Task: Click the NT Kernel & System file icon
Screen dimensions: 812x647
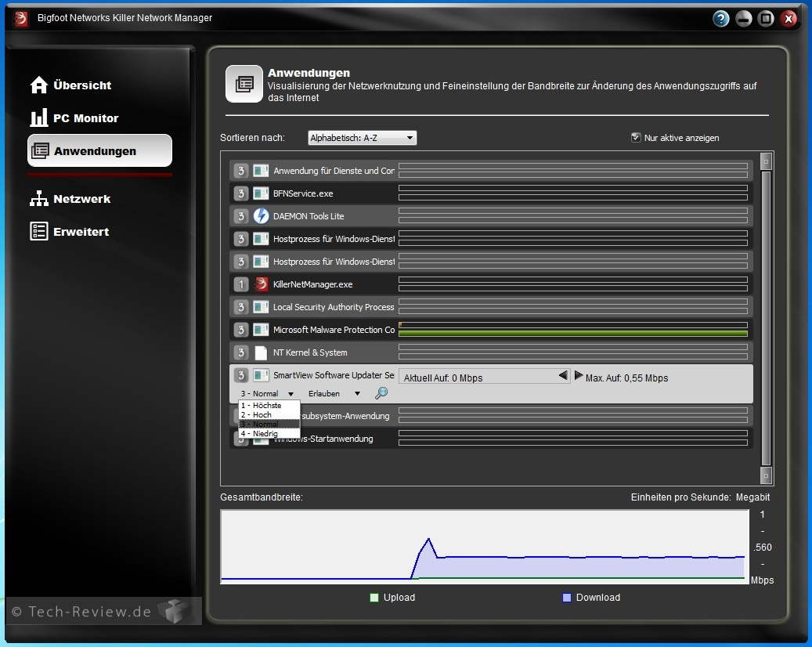Action: coord(261,352)
